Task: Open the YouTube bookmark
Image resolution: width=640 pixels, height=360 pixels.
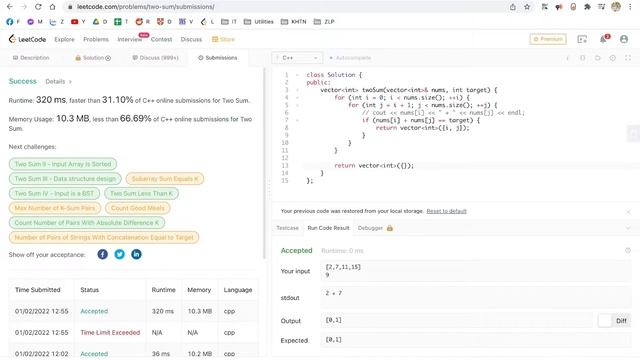Action: (x=78, y=22)
